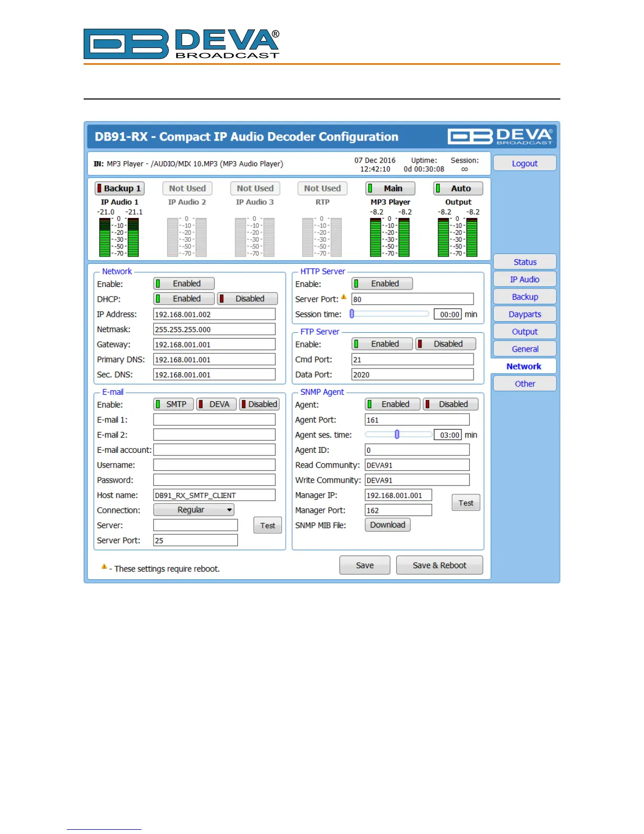The image size is (644, 834).
Task: Click the Not Used IP Audio 3 button
Action: point(255,188)
